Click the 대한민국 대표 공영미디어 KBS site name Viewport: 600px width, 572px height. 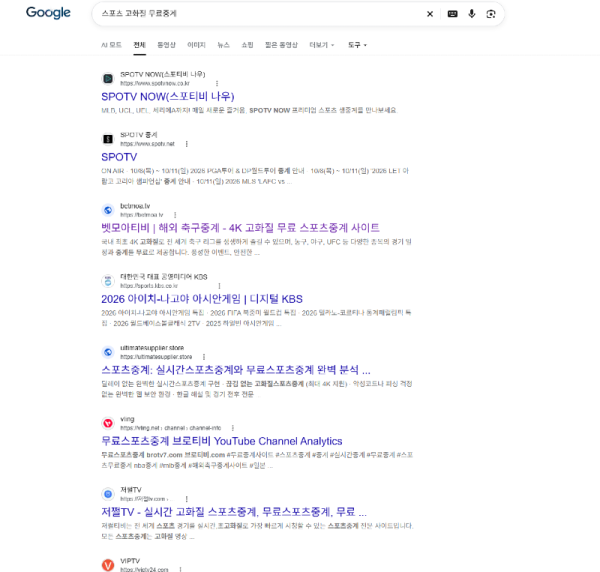point(164,277)
